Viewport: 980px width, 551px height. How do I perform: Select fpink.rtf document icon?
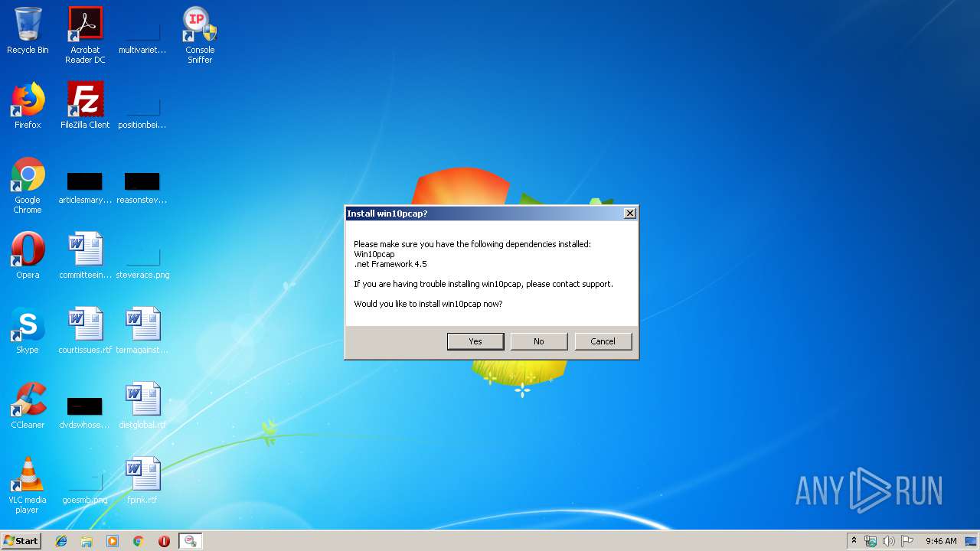coord(142,481)
